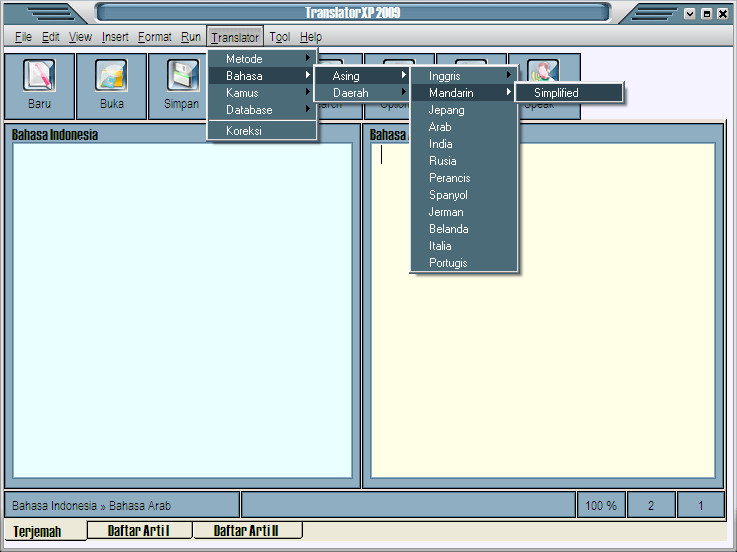Select Simplified Mandarin option

click(x=569, y=93)
